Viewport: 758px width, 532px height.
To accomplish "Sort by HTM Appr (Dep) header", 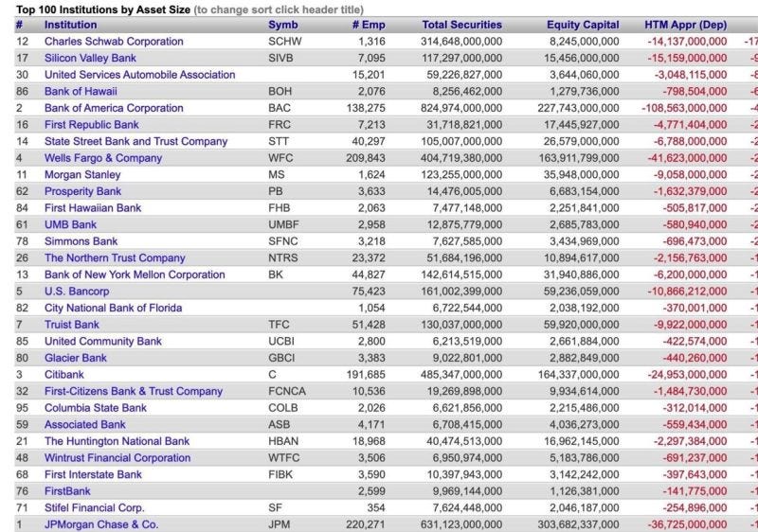I will click(x=685, y=25).
